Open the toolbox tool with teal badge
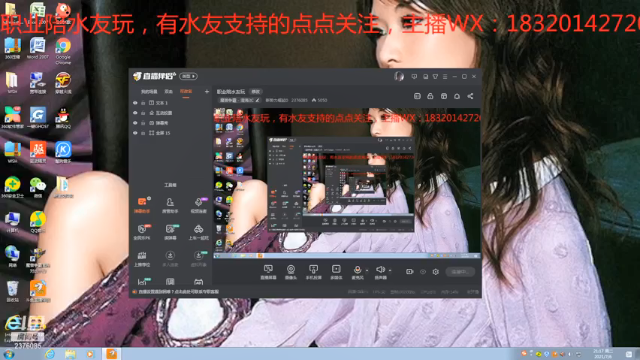This screenshot has height=360, width=640. click(170, 232)
